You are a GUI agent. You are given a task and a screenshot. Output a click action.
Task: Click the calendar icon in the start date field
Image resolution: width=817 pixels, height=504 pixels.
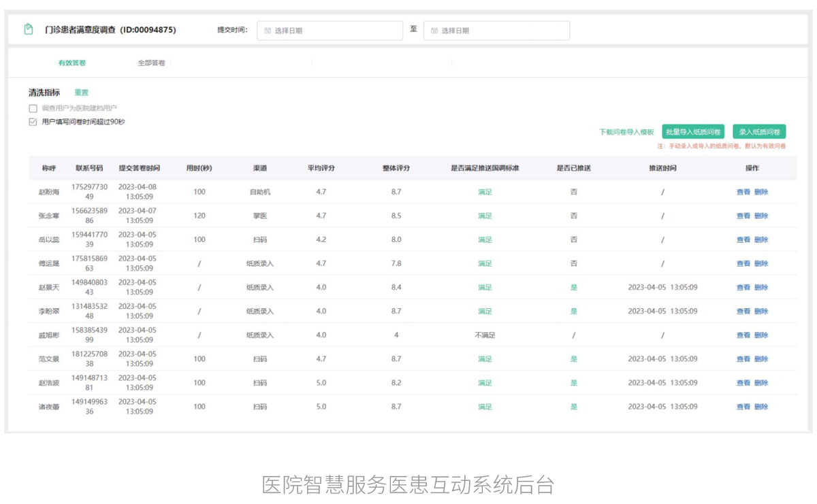[x=268, y=31]
